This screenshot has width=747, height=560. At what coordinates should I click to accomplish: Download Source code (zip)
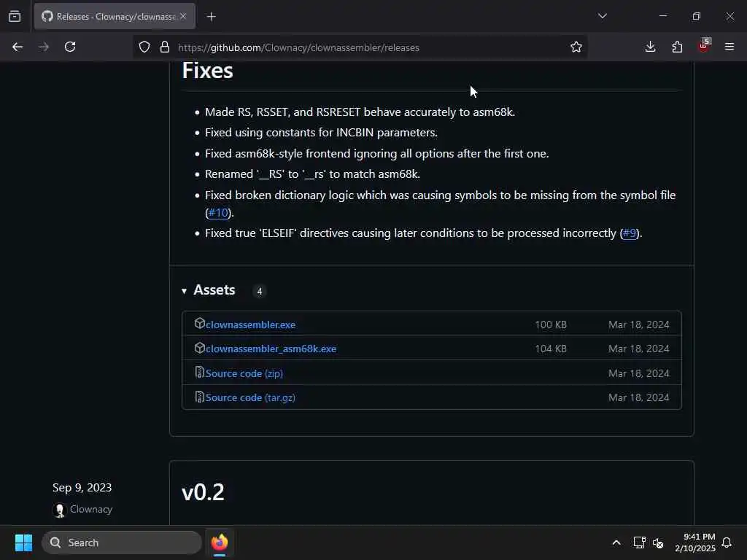click(x=244, y=373)
